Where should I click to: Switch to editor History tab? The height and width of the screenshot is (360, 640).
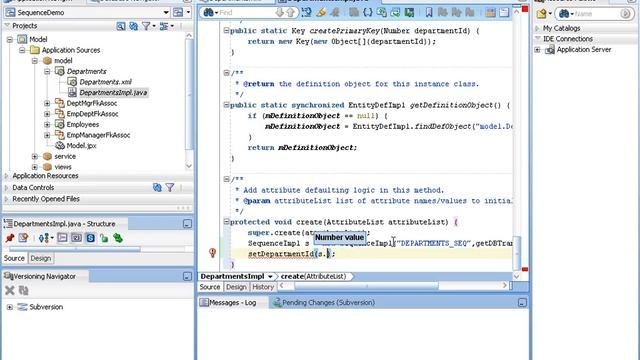pyautogui.click(x=263, y=287)
